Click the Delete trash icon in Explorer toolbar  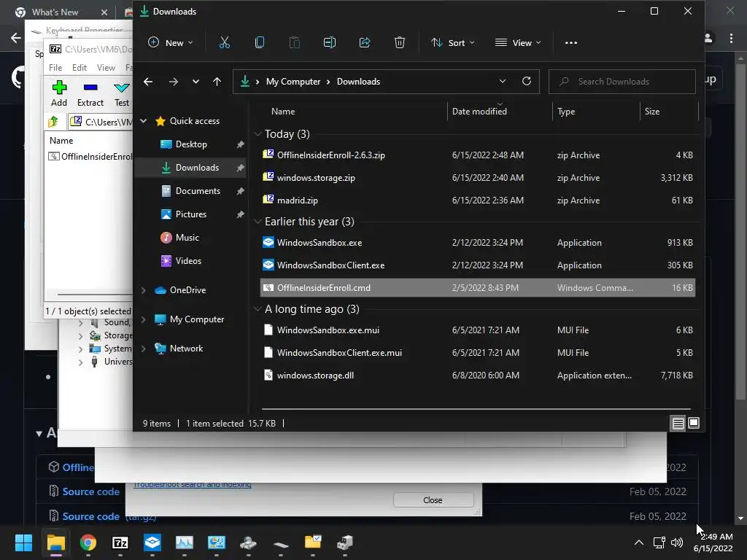[400, 42]
